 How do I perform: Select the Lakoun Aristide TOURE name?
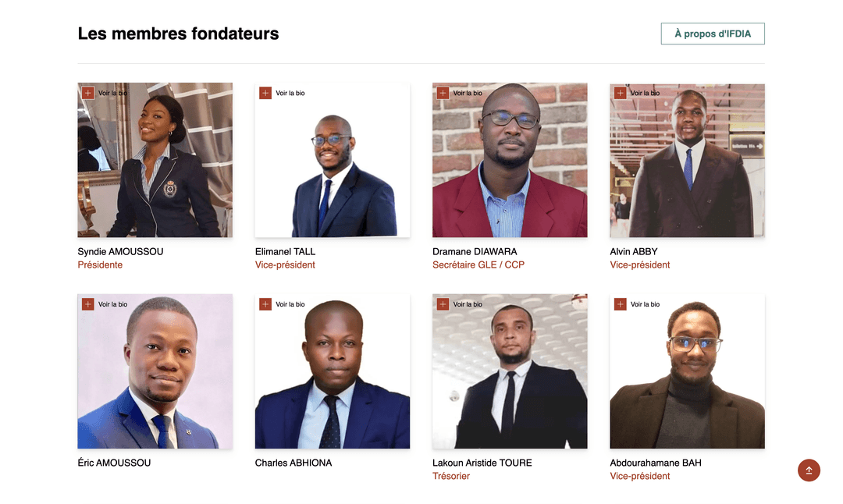pyautogui.click(x=482, y=463)
